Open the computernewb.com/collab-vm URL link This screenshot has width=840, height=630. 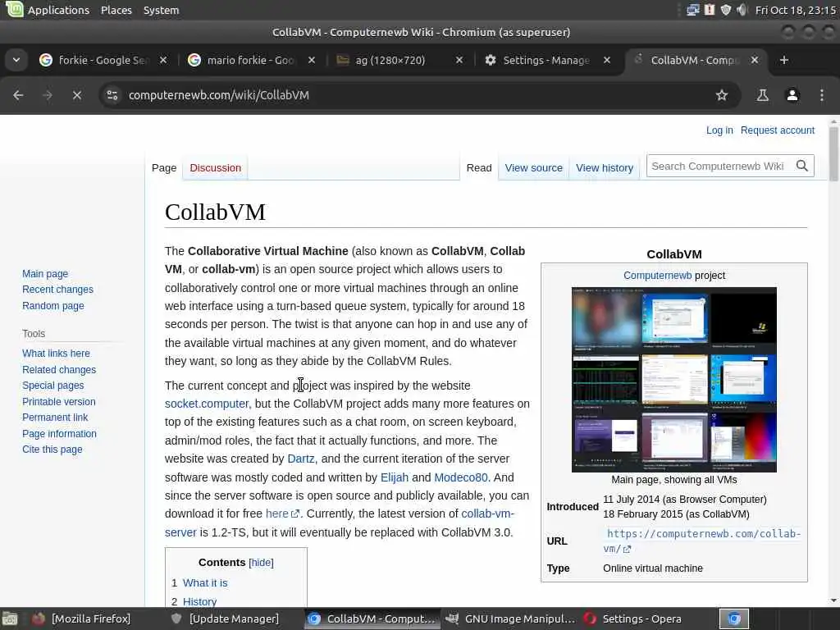pyautogui.click(x=702, y=541)
